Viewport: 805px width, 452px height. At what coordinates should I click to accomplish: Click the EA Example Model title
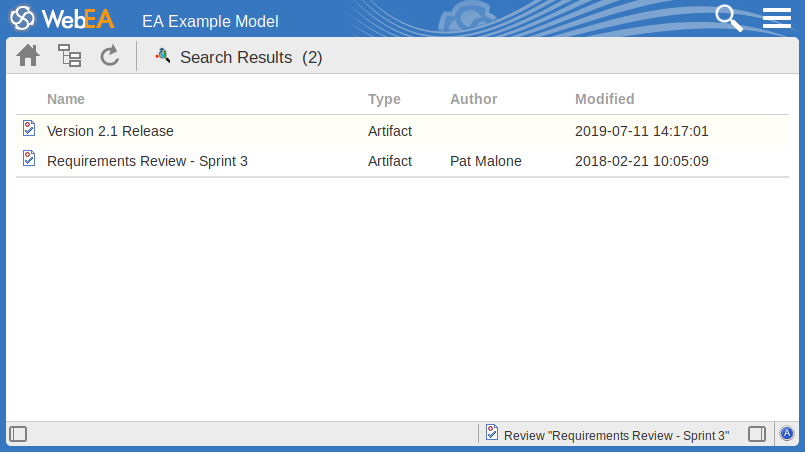click(x=210, y=21)
